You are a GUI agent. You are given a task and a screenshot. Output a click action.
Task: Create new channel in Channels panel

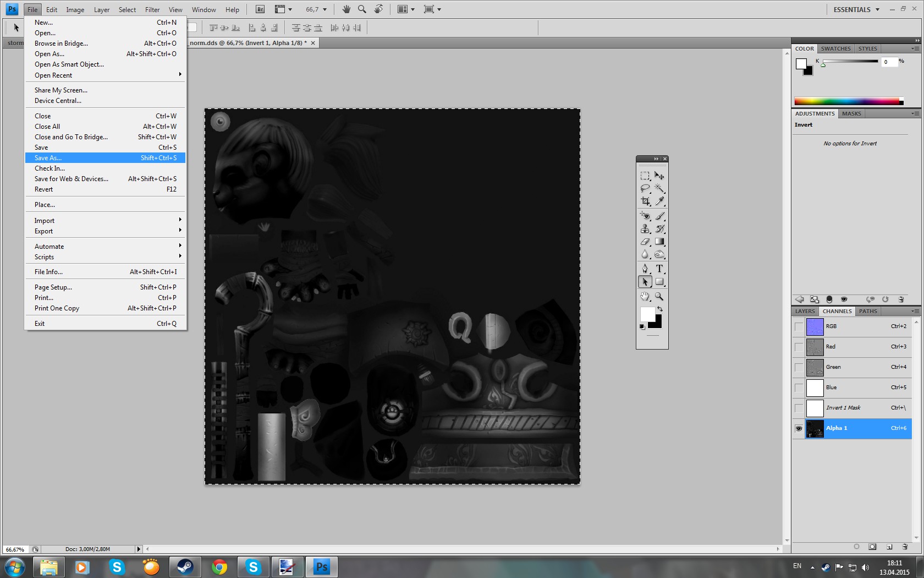point(889,547)
